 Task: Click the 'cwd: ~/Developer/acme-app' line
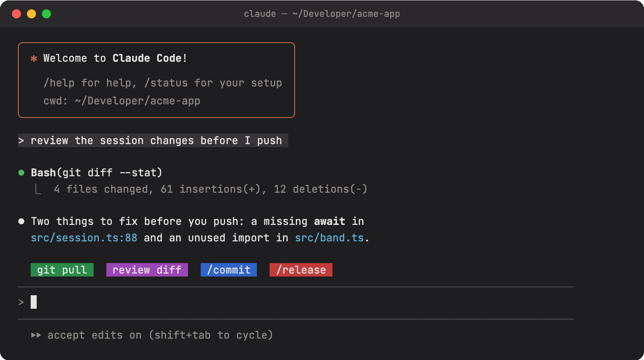tap(122, 101)
